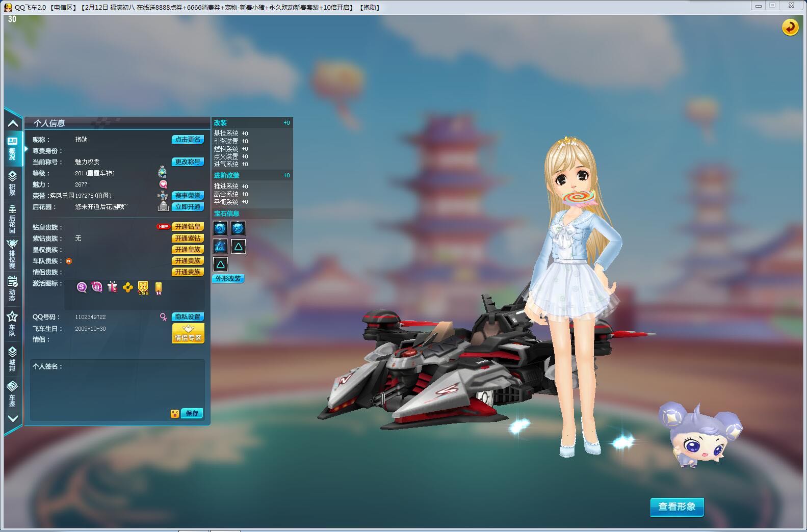Open the 动态 activity tab
The width and height of the screenshot is (807, 532).
[x=13, y=288]
